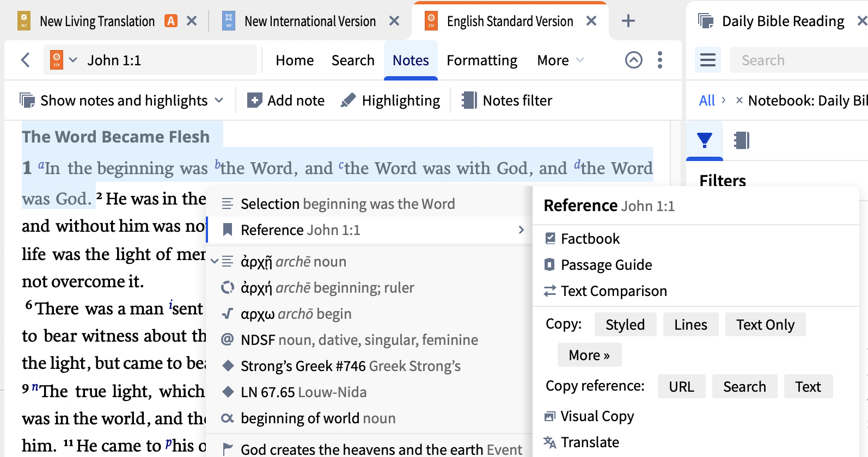868x457 pixels.
Task: Click the Highlighting marker icon
Action: (x=348, y=101)
